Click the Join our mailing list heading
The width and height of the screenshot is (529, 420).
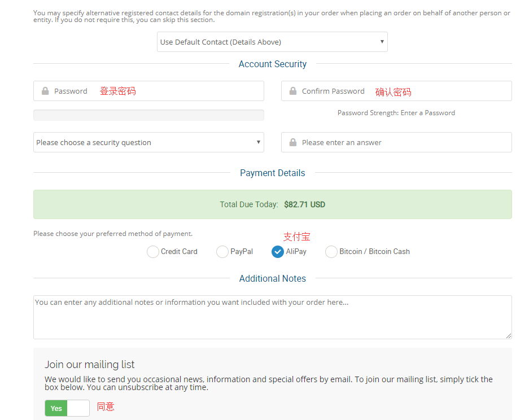point(89,364)
